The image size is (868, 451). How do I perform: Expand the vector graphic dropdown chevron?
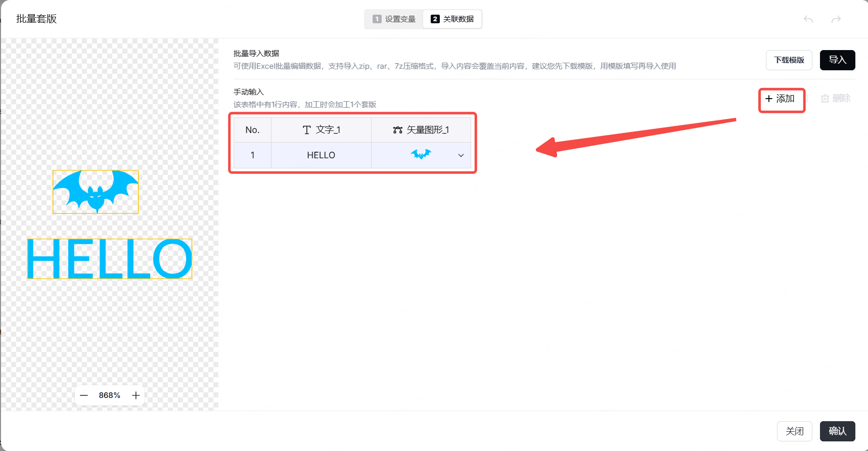click(x=461, y=155)
